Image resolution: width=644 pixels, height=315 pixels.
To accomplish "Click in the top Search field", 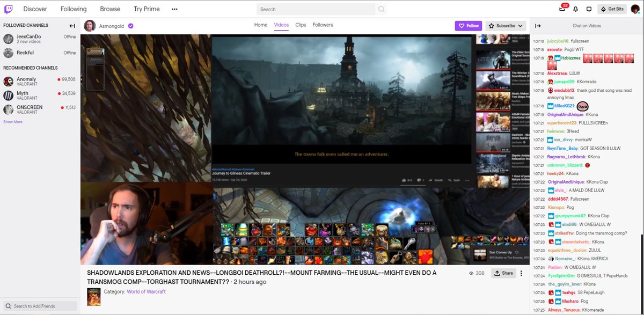I will coord(316,9).
